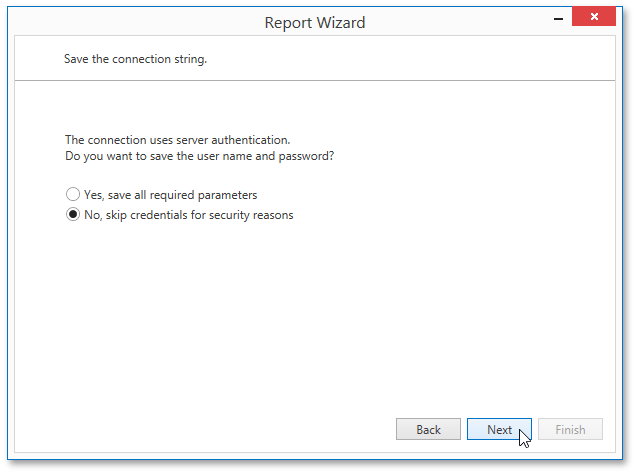636x474 pixels.
Task: Return to the prior wizard step via Back
Action: coord(428,429)
